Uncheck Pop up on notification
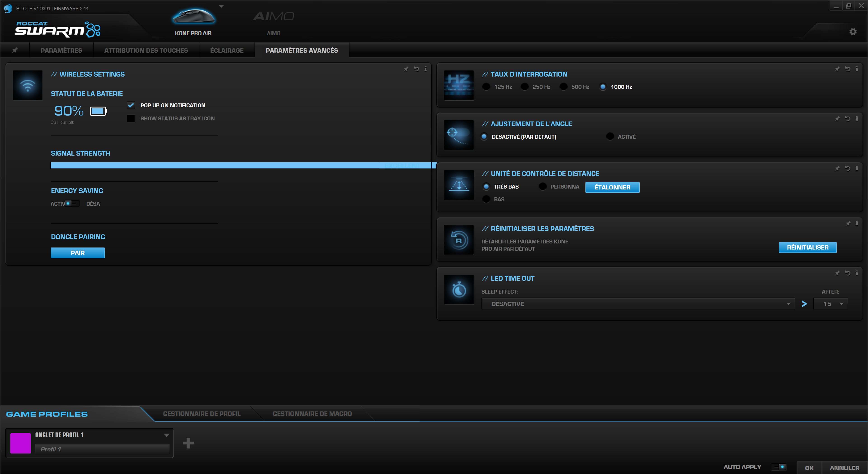Image resolution: width=868 pixels, height=474 pixels. point(131,105)
